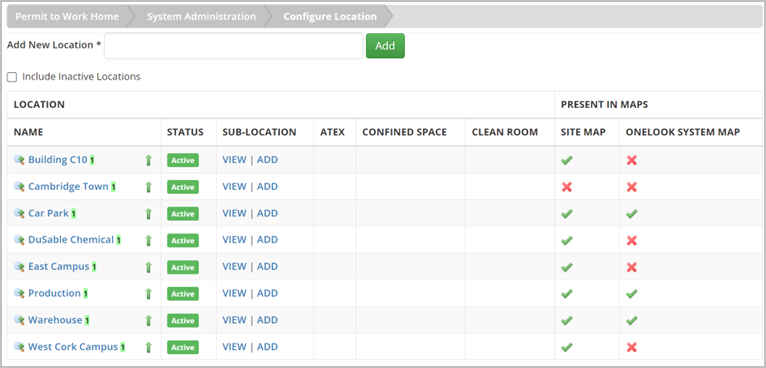The width and height of the screenshot is (766, 368).
Task: Click the SITE MAP column header
Action: 583,132
